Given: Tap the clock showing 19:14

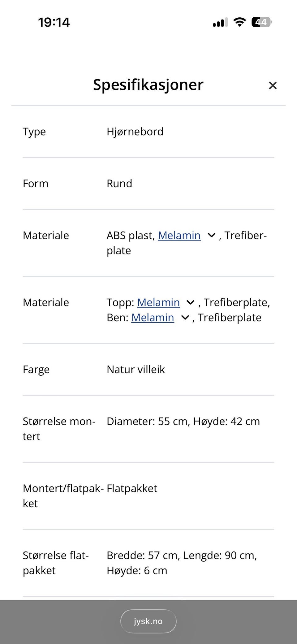Looking at the screenshot, I should [54, 22].
